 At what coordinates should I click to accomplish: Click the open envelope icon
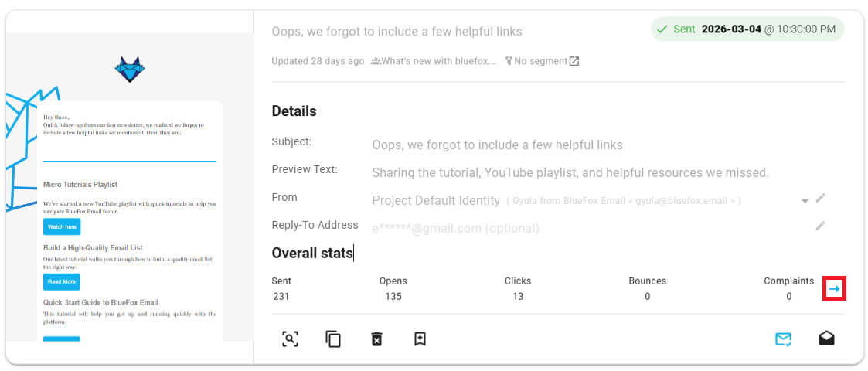click(826, 339)
